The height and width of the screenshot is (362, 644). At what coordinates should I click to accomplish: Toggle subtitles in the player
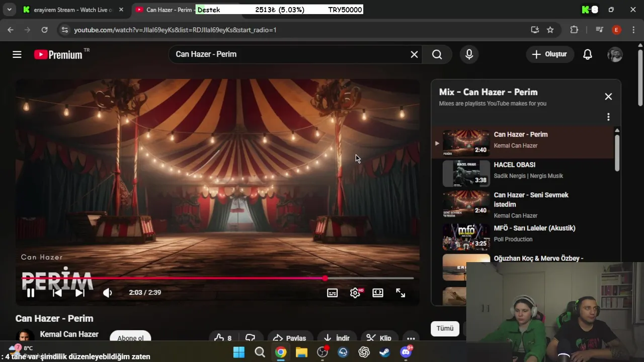coord(332,293)
